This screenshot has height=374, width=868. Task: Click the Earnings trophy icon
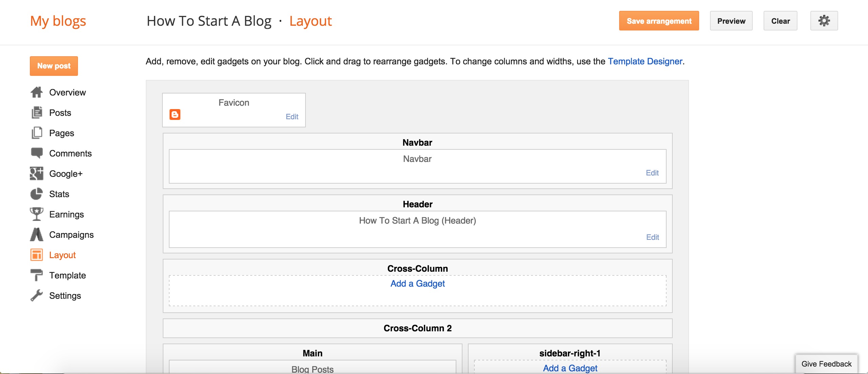pyautogui.click(x=37, y=214)
